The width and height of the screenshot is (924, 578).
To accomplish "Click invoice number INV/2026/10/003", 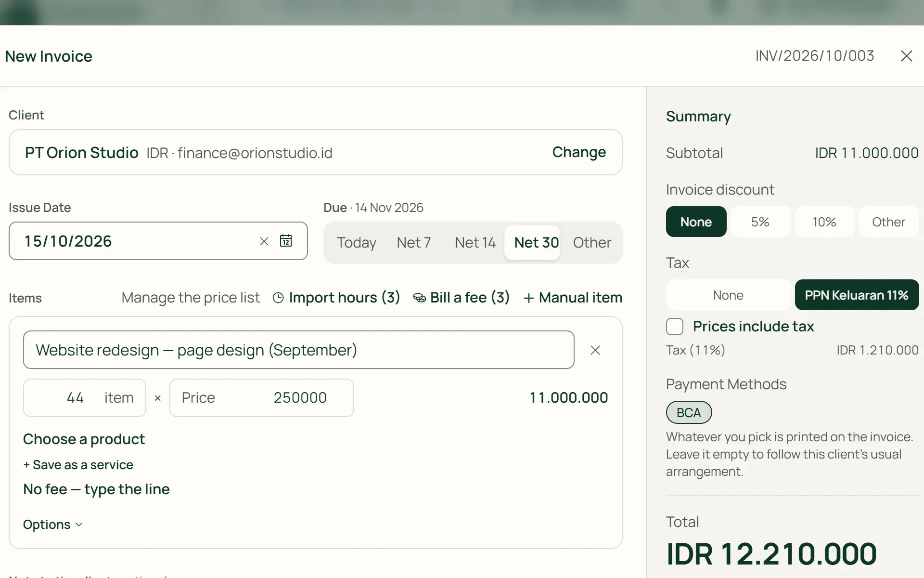I will (815, 56).
